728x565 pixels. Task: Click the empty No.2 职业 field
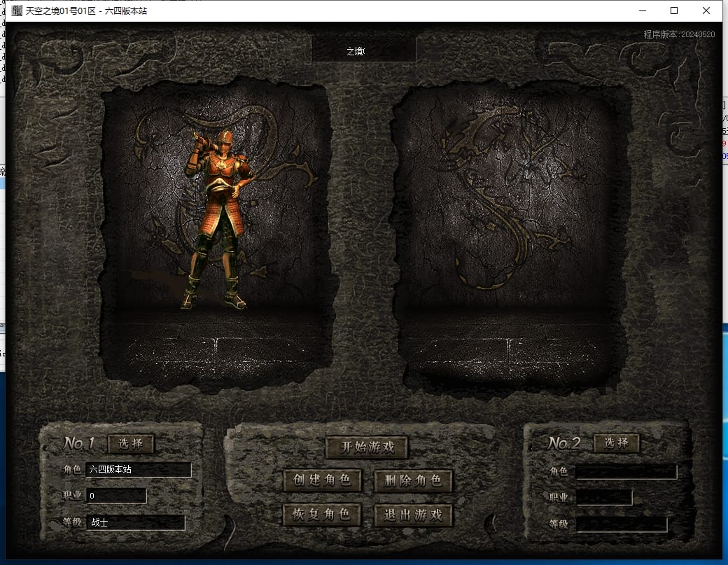click(x=603, y=498)
